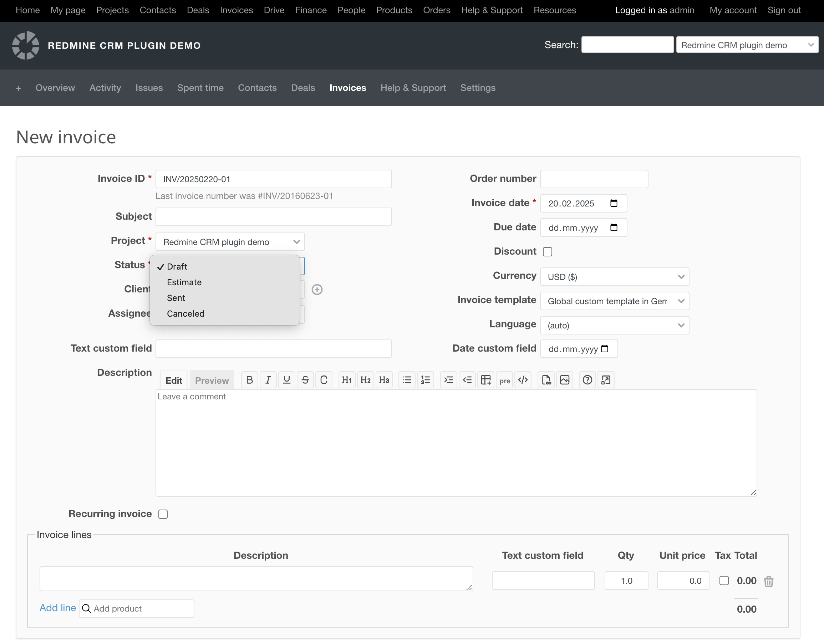Click the insert image icon
The width and height of the screenshot is (824, 644).
click(x=564, y=380)
